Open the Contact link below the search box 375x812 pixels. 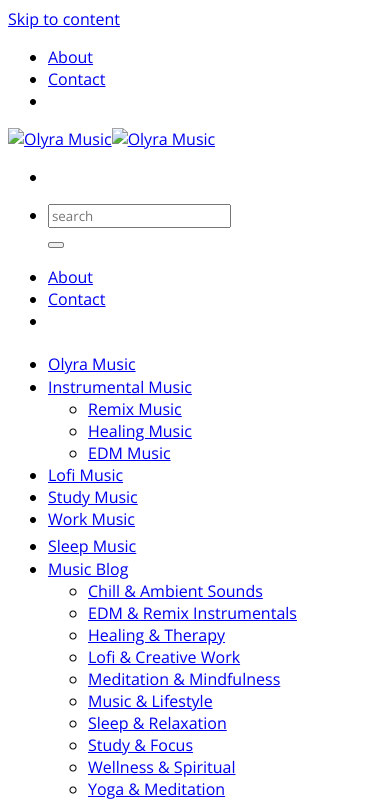[77, 299]
